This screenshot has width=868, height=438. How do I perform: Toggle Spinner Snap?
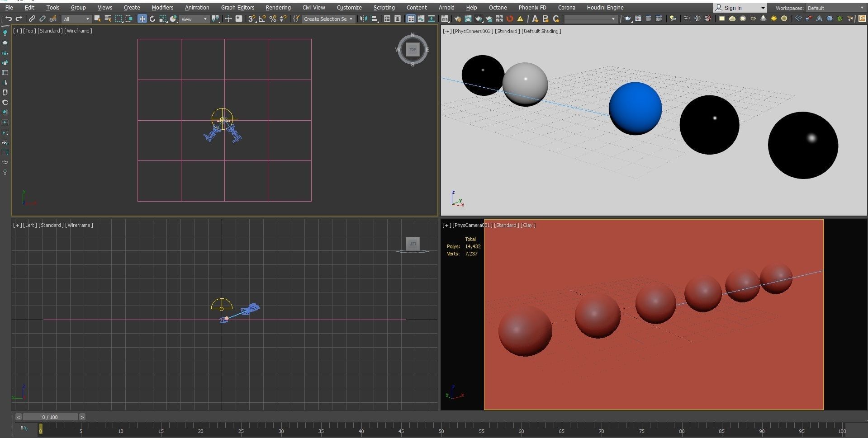(283, 19)
